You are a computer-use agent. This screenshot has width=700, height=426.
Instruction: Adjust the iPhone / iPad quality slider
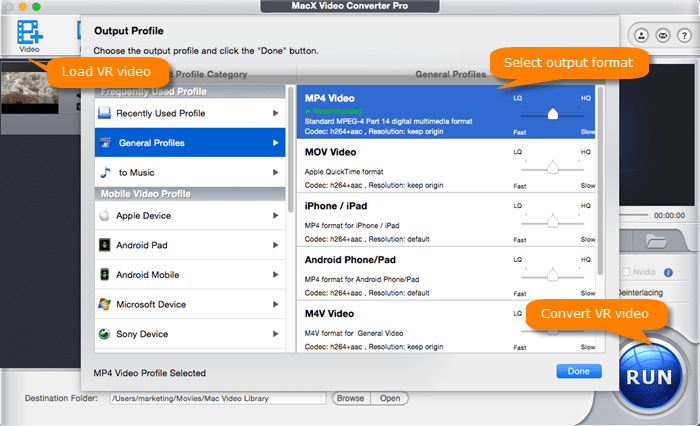pyautogui.click(x=553, y=221)
